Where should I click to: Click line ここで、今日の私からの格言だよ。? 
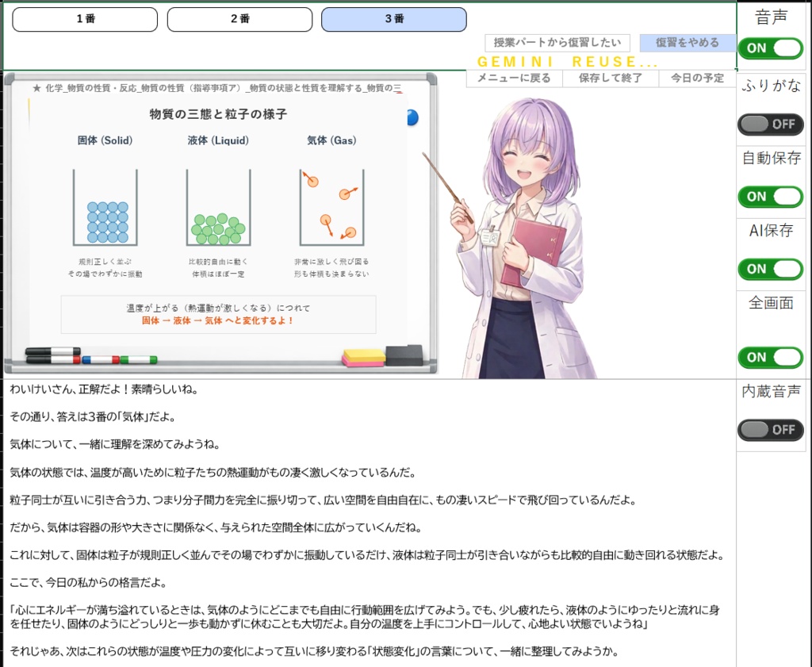coord(88,583)
